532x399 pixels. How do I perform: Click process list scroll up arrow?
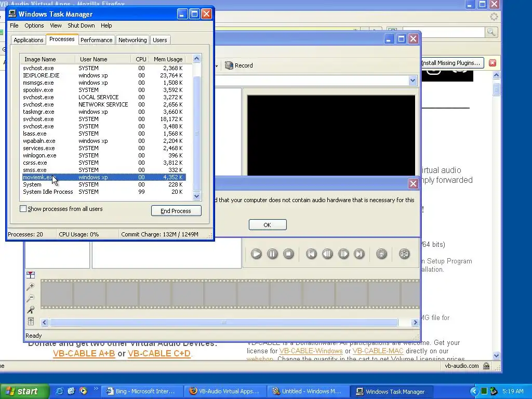197,59
